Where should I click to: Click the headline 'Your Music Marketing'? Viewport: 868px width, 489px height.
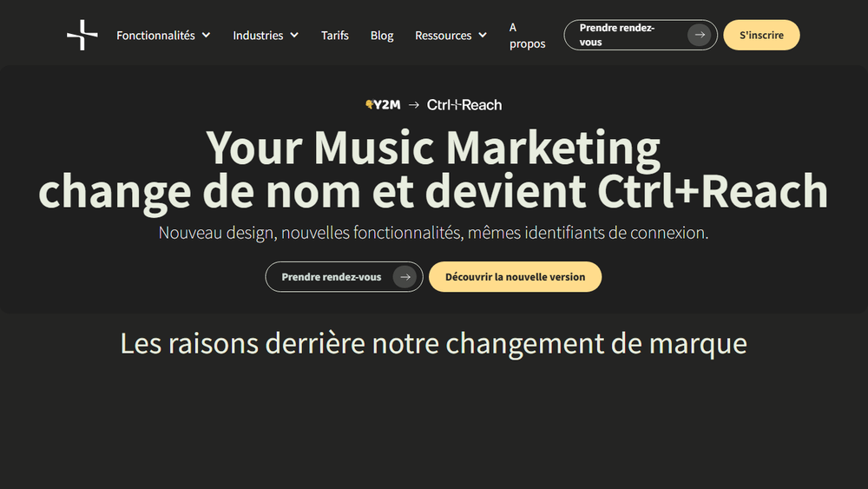pyautogui.click(x=433, y=148)
